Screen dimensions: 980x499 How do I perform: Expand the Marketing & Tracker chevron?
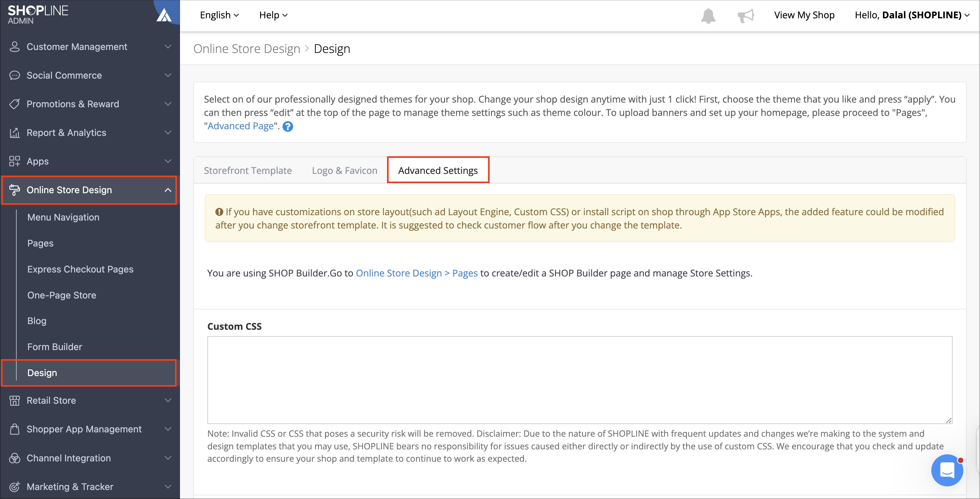(168, 486)
